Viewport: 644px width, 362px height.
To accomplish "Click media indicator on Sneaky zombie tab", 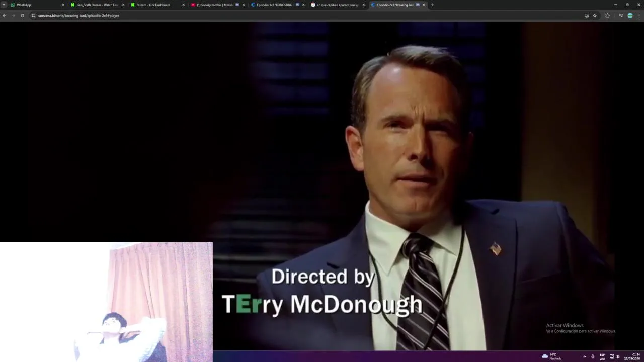I will 237,5.
